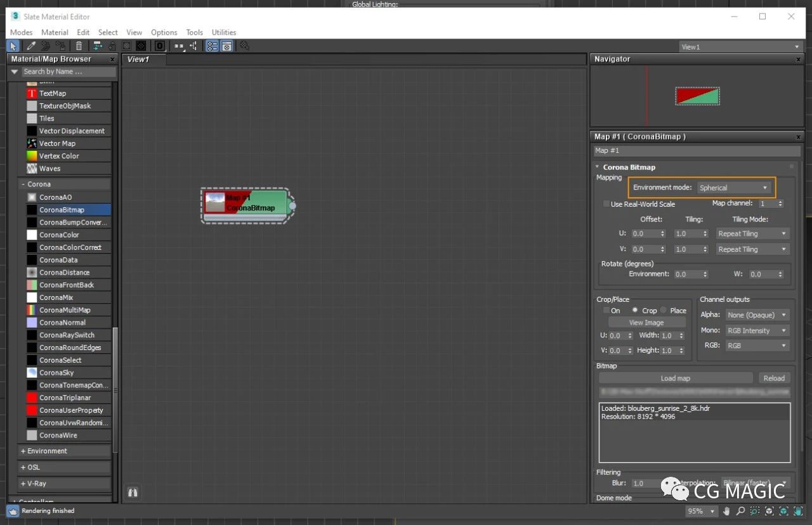Toggle Material/Map Browser panel icon
Image resolution: width=812 pixels, height=525 pixels.
pos(213,46)
